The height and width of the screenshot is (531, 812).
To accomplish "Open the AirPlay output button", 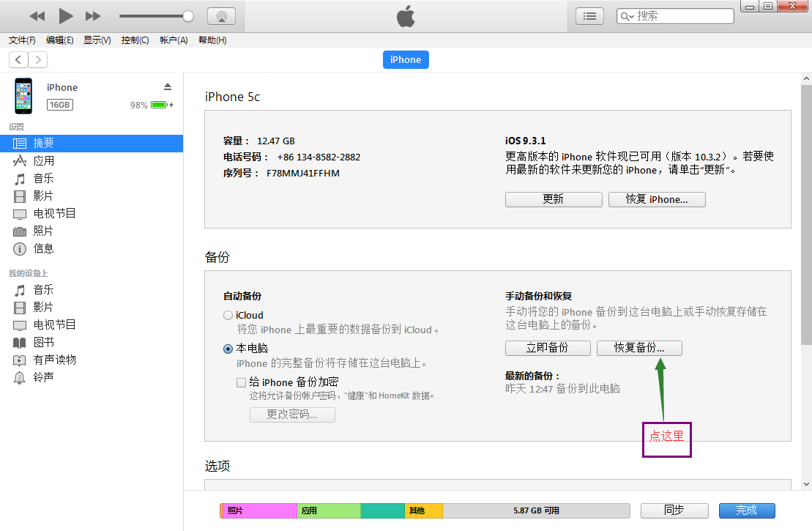I will (222, 16).
